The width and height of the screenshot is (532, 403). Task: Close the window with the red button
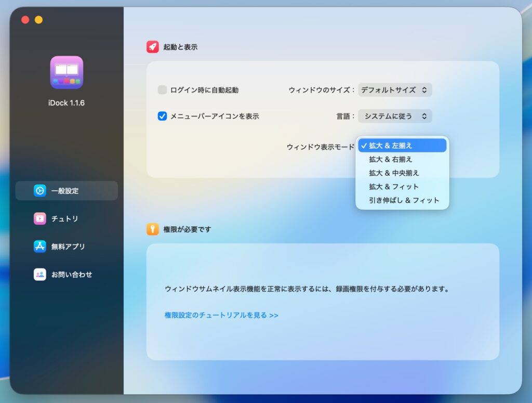[x=25, y=20]
